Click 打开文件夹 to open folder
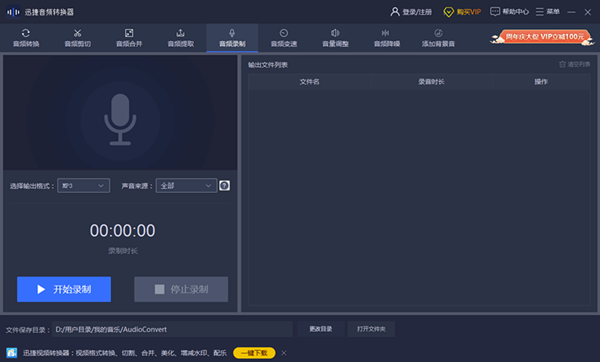Image resolution: width=600 pixels, height=362 pixels. (371, 329)
